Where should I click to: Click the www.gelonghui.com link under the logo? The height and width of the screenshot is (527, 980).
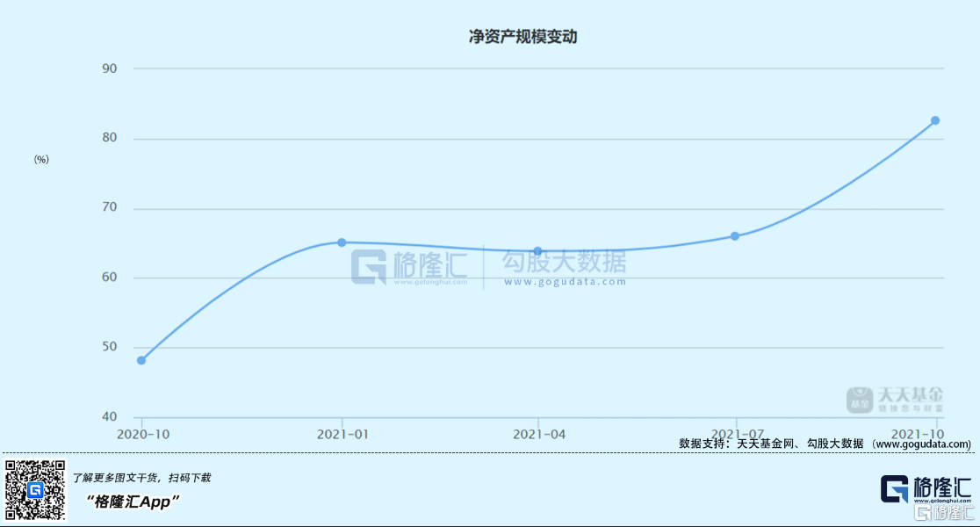943,500
